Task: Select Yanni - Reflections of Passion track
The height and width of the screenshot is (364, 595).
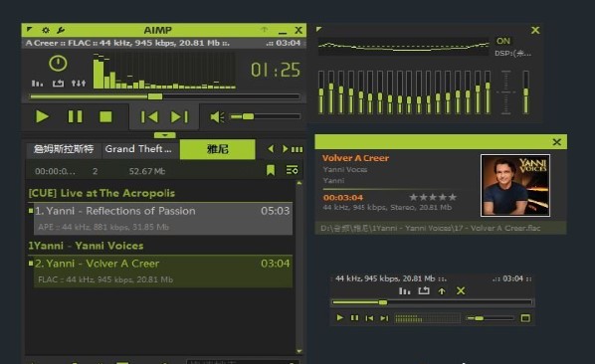Action: tap(163, 219)
